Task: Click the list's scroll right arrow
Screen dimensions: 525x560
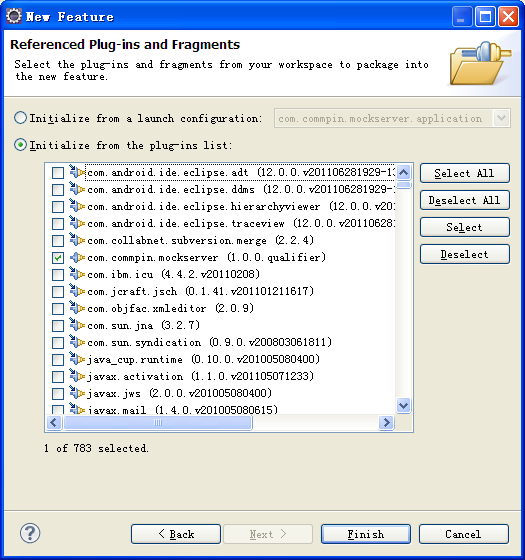Action: pyautogui.click(x=386, y=423)
